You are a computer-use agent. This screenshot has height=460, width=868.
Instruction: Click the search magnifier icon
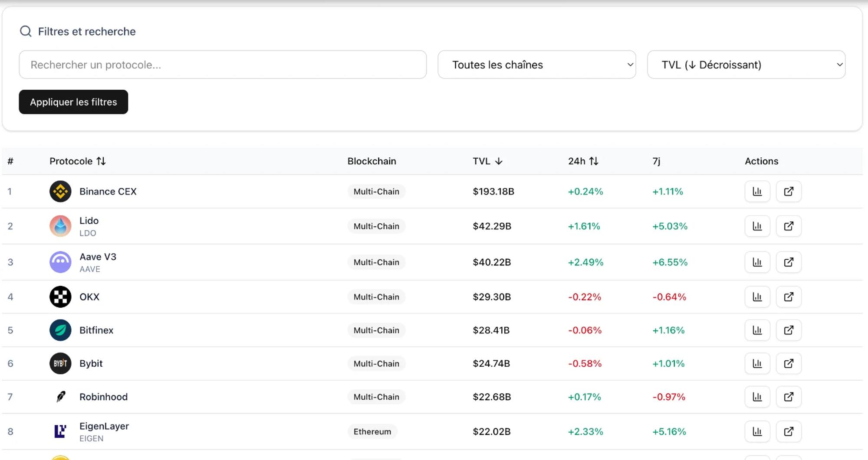(x=26, y=31)
